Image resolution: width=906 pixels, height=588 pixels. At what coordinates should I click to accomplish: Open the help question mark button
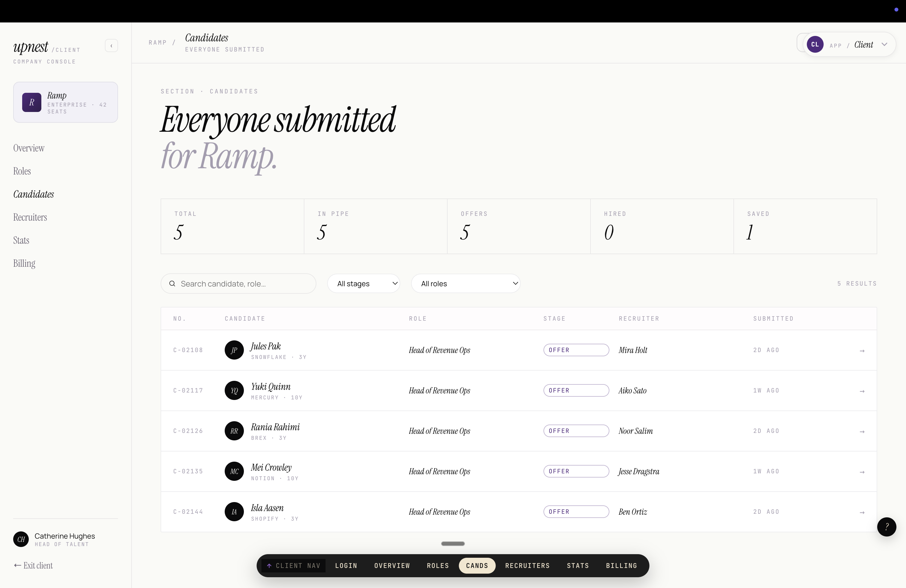click(887, 527)
